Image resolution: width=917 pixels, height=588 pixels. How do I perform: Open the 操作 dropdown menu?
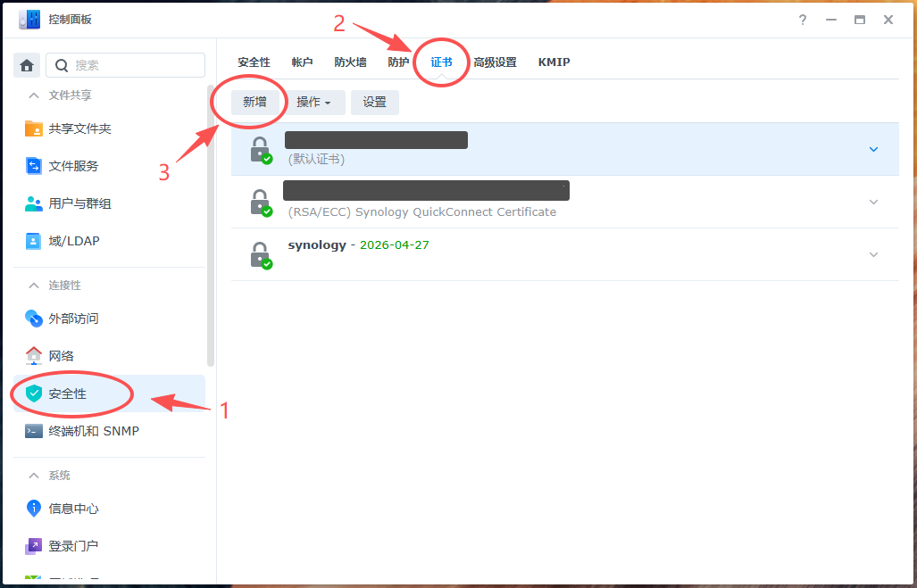tap(313, 102)
